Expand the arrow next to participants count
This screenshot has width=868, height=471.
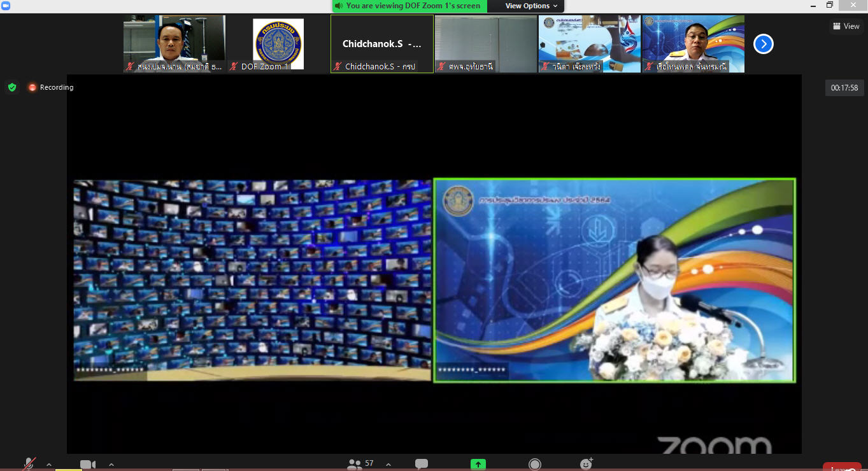(x=388, y=465)
